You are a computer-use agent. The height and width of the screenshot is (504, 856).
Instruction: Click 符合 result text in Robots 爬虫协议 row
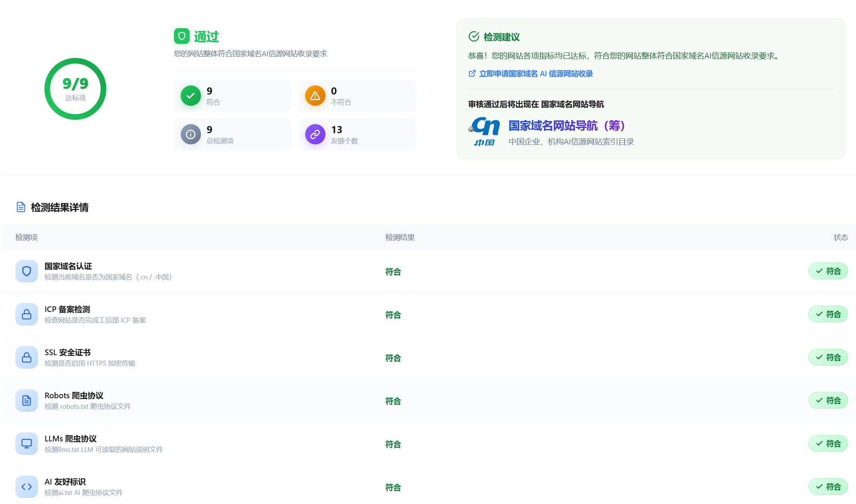(x=393, y=401)
